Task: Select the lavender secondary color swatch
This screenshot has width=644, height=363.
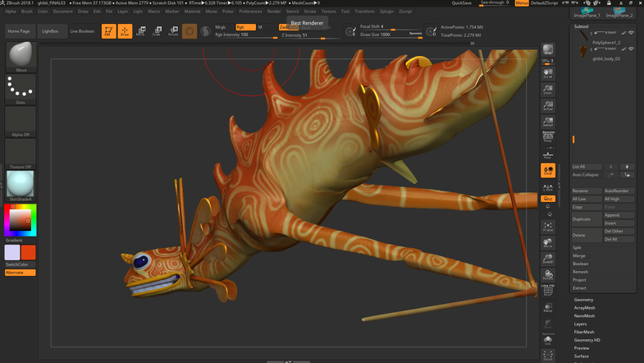Action: coord(12,252)
